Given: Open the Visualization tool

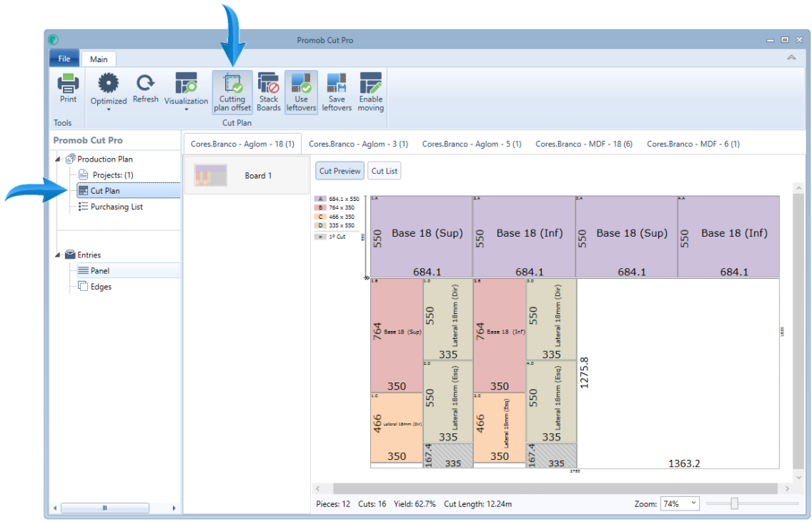Looking at the screenshot, I should (186, 83).
